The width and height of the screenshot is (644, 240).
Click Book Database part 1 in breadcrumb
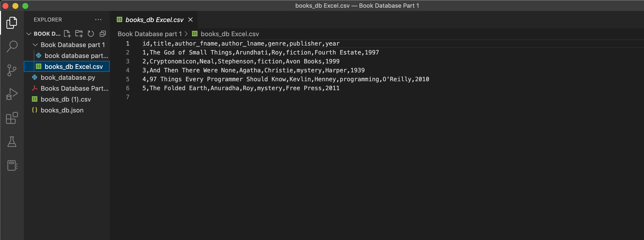tap(150, 34)
